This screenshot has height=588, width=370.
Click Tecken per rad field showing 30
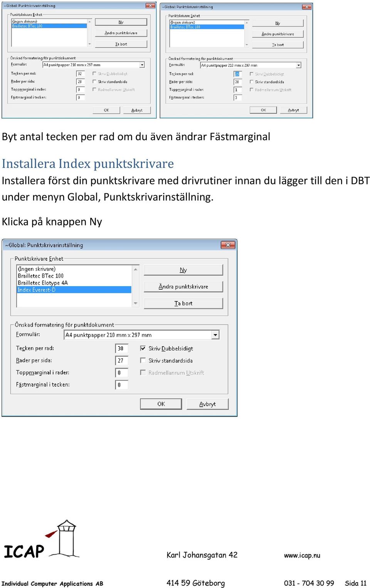point(122,348)
